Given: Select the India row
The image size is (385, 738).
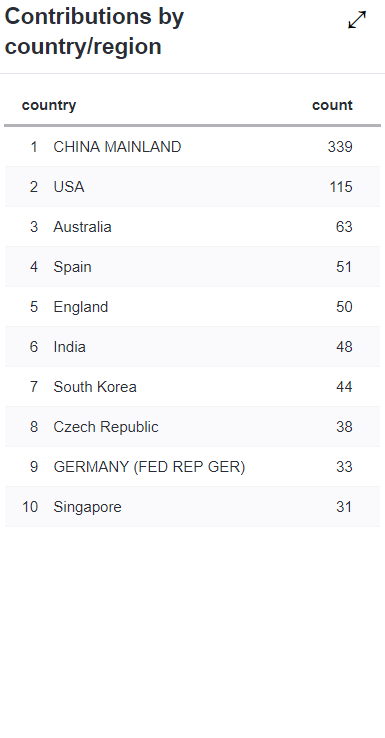Looking at the screenshot, I should point(192,347).
